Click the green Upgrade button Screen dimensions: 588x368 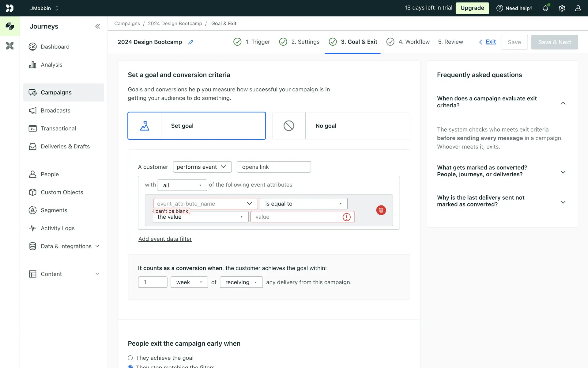472,8
